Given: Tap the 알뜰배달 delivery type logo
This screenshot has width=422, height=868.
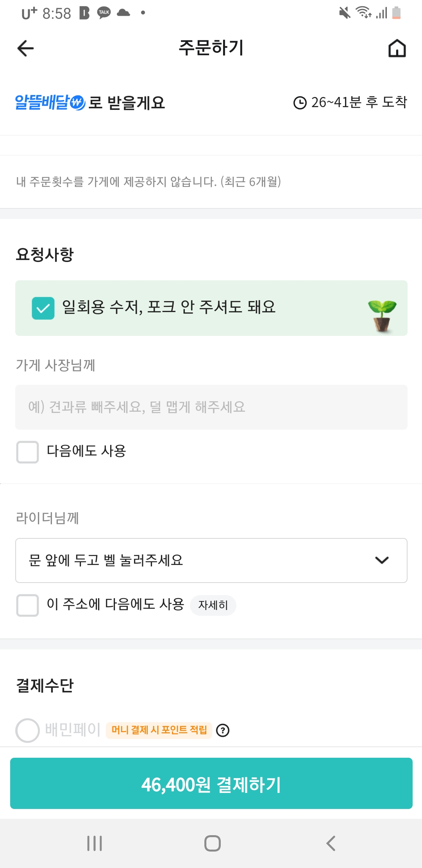Looking at the screenshot, I should (50, 102).
